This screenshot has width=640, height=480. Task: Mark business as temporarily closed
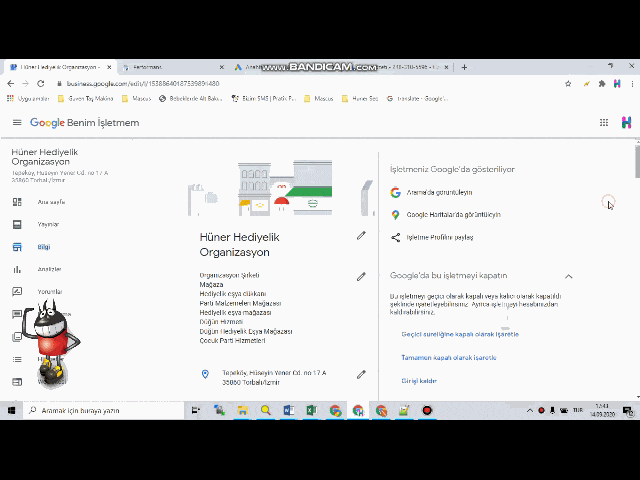pyautogui.click(x=460, y=334)
